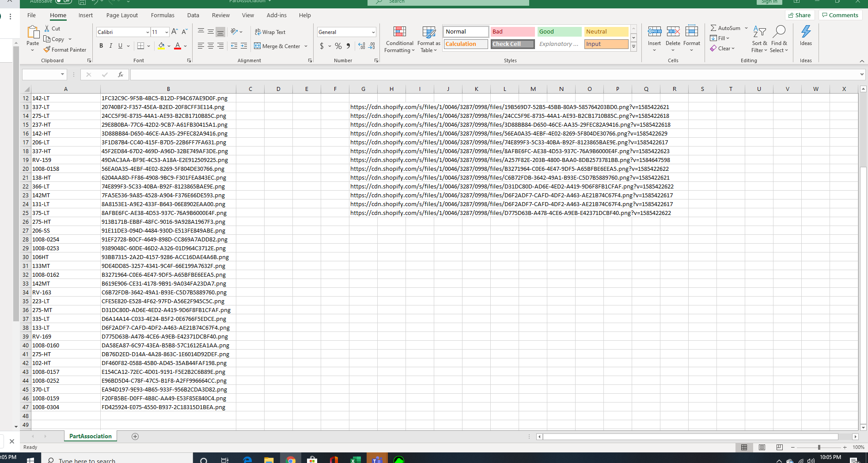Switch to the Formulas ribbon tab

pos(163,15)
